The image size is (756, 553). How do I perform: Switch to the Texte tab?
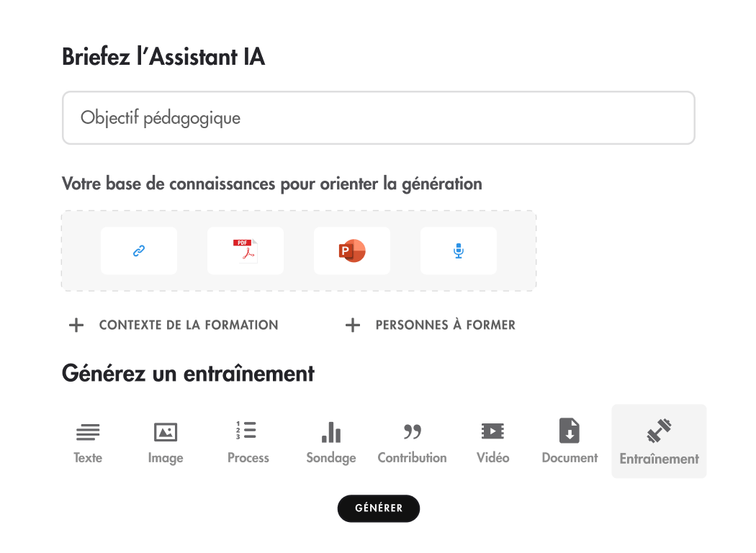point(87,441)
